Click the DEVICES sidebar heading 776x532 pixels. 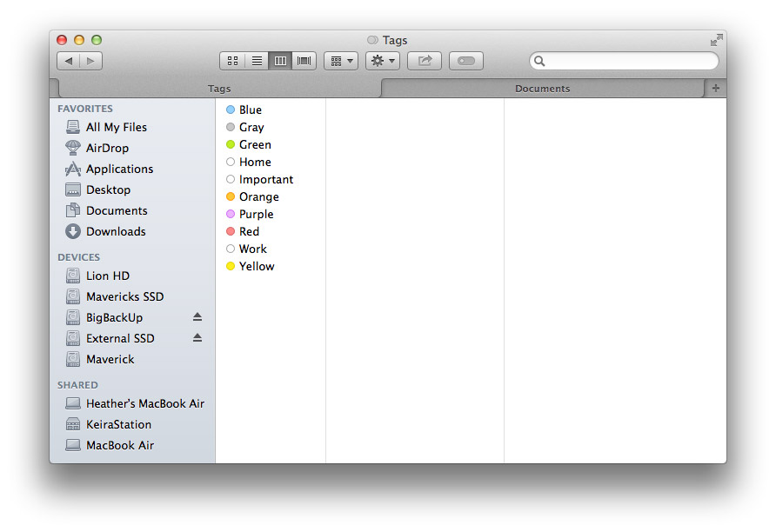coord(78,257)
